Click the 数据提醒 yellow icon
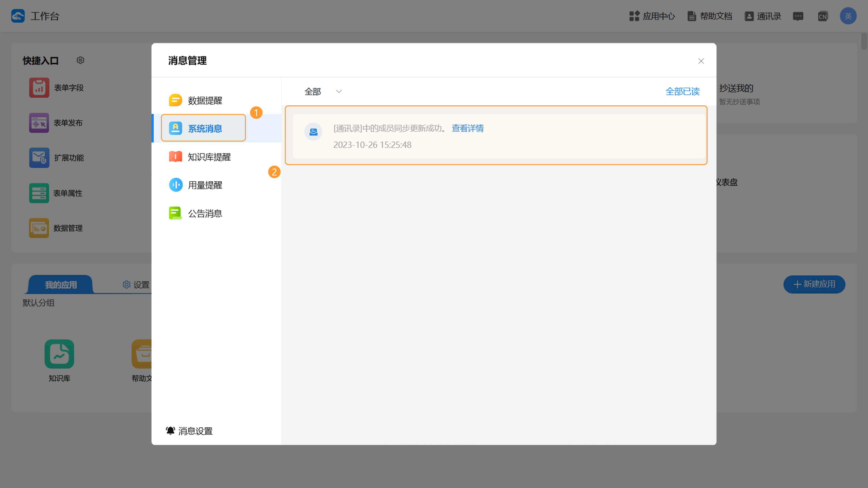 click(175, 100)
